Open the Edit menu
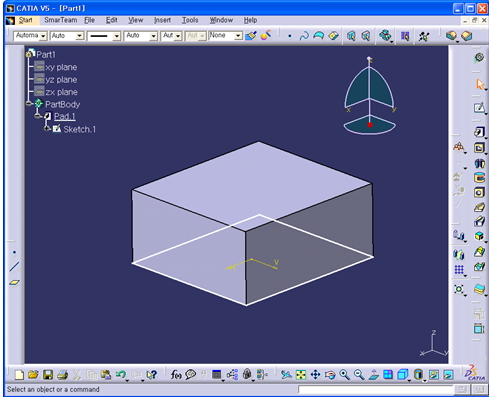Image resolution: width=489 pixels, height=397 pixels. [x=112, y=20]
